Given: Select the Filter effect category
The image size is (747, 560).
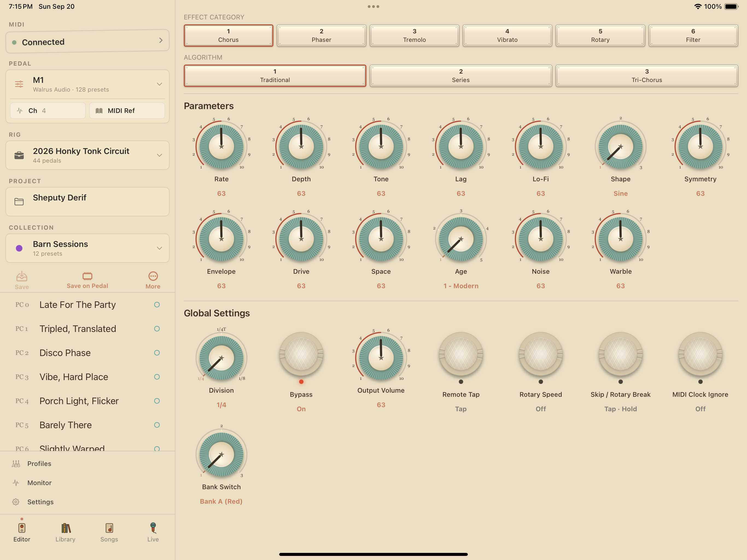Looking at the screenshot, I should point(693,36).
